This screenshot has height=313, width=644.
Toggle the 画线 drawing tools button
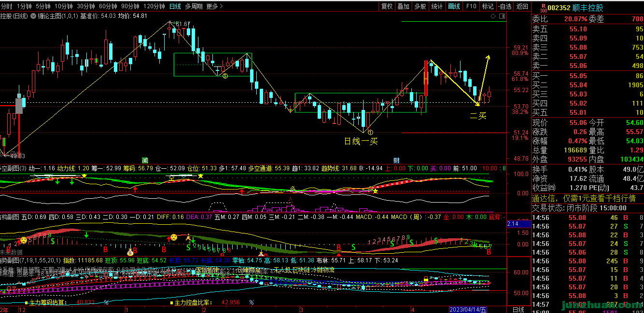click(454, 6)
